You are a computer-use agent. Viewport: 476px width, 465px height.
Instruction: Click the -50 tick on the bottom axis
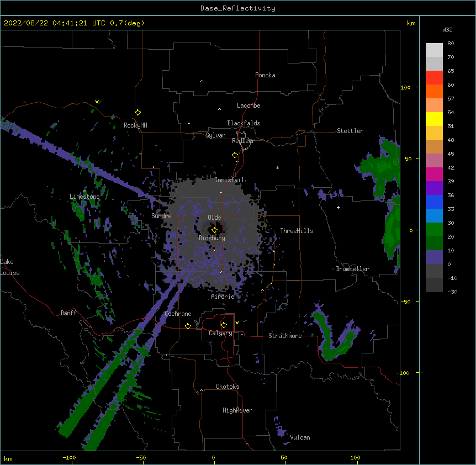click(x=141, y=458)
